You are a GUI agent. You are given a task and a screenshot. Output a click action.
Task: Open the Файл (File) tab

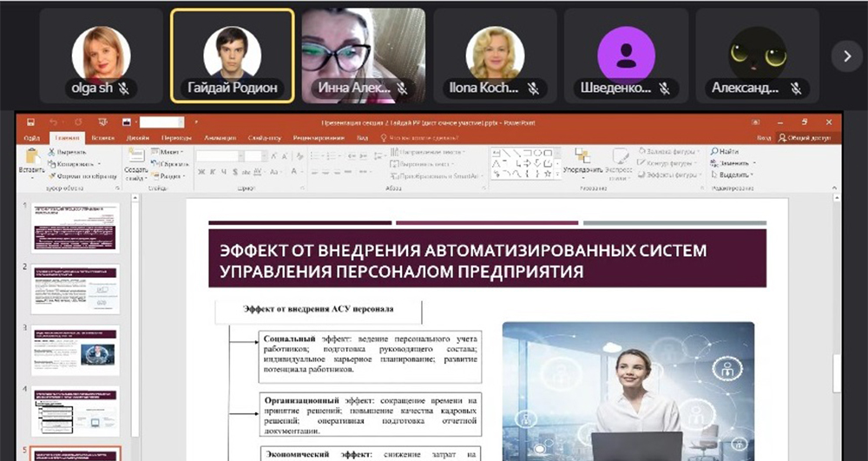coord(32,138)
